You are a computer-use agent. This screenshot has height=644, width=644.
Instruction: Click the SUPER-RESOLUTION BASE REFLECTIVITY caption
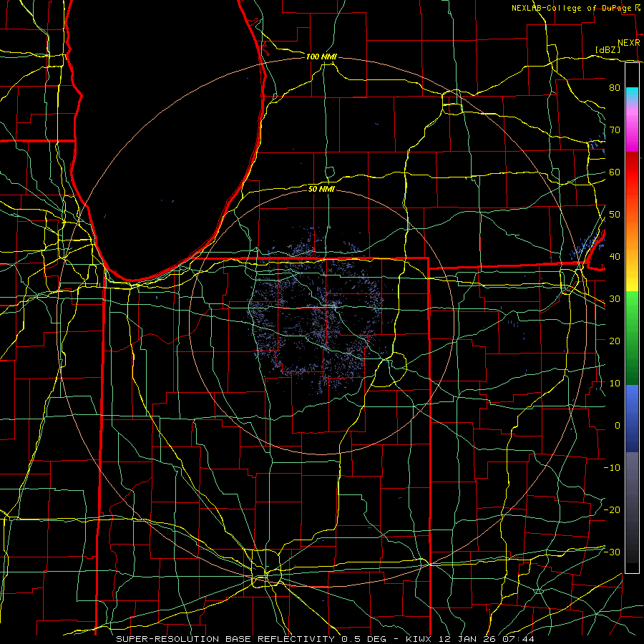pos(225,639)
